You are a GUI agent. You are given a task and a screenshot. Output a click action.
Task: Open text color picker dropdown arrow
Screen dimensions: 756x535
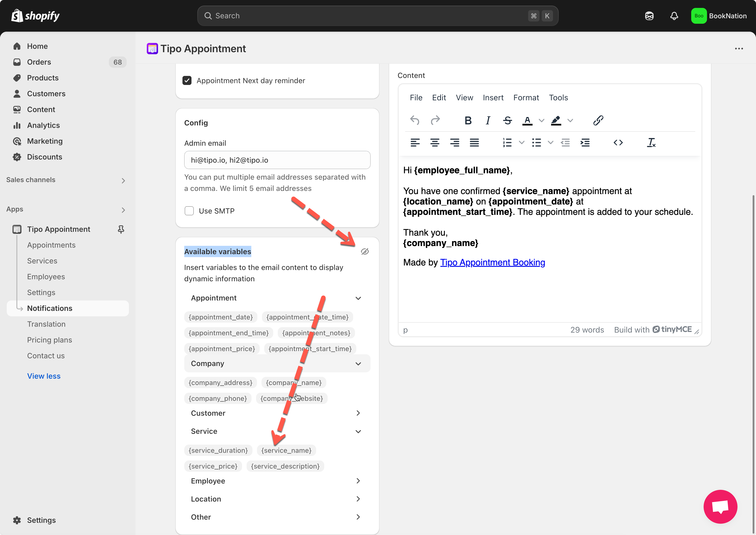pyautogui.click(x=541, y=121)
